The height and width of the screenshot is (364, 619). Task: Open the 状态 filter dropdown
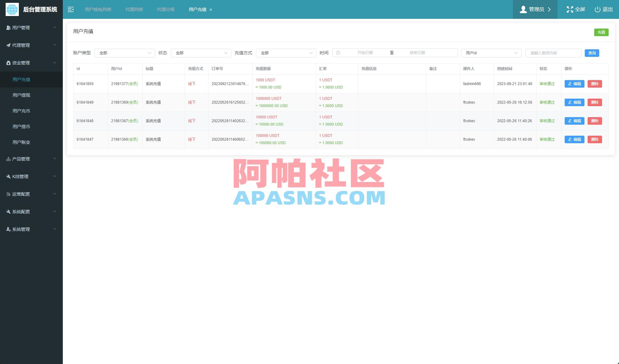201,53
